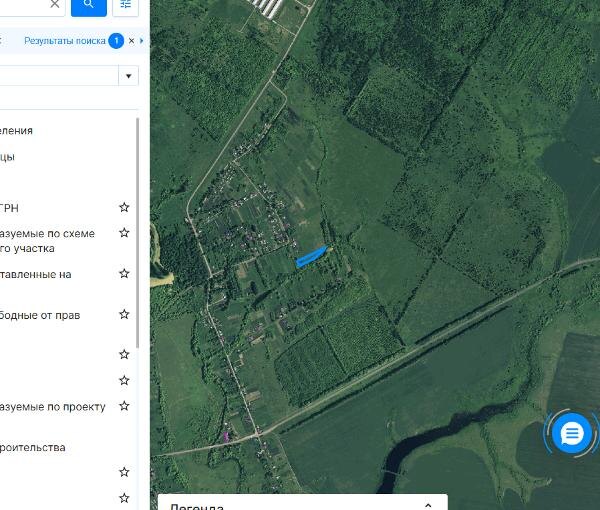Open the chat assistant bubble button
Viewport: 600px width, 510px height.
click(x=572, y=434)
